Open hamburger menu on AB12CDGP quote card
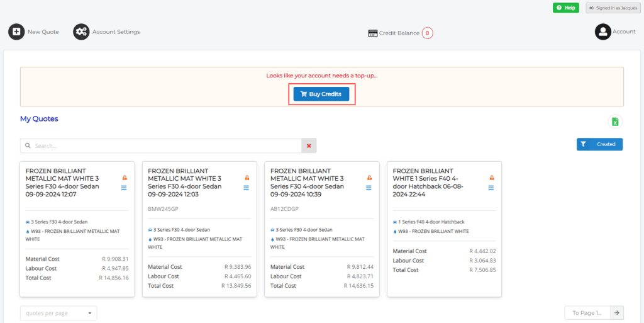The image size is (644, 323). click(369, 188)
